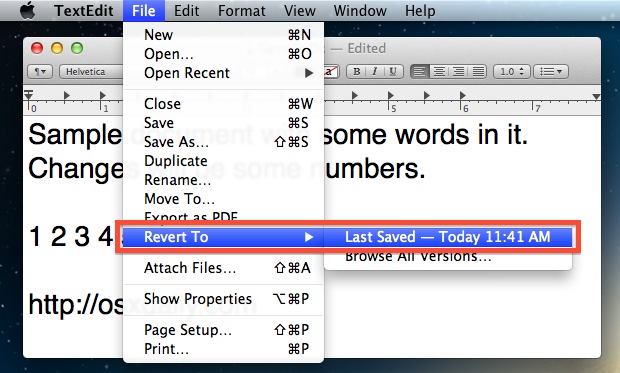Open the Edit menu
The width and height of the screenshot is (620, 373).
(x=186, y=11)
